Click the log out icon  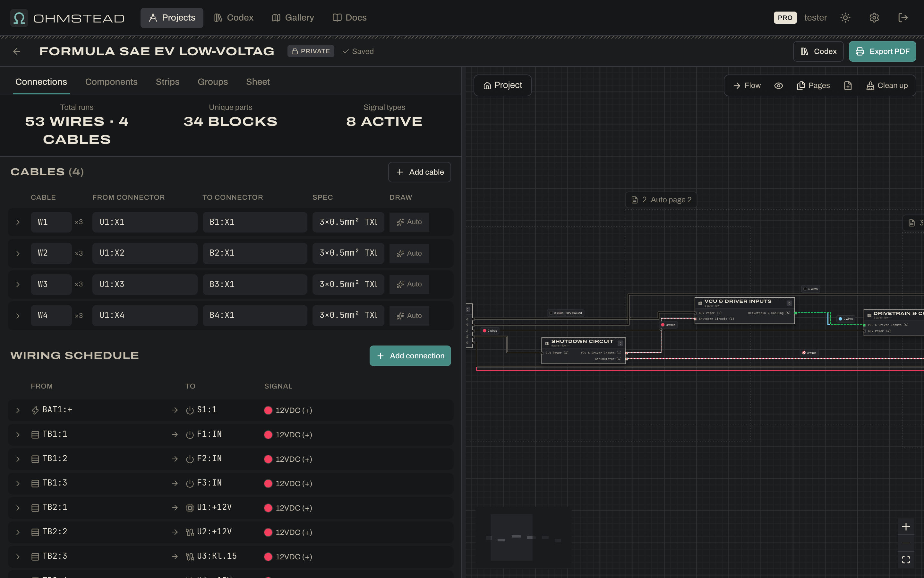903,18
